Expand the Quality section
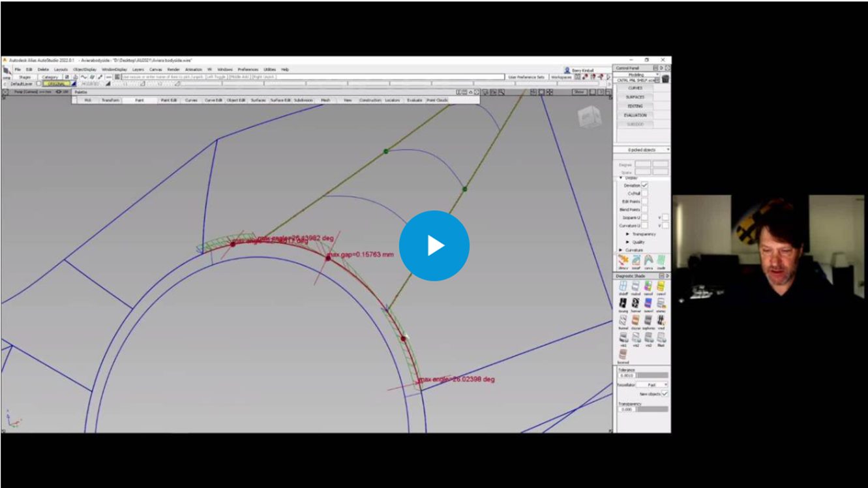868x488 pixels. click(628, 242)
